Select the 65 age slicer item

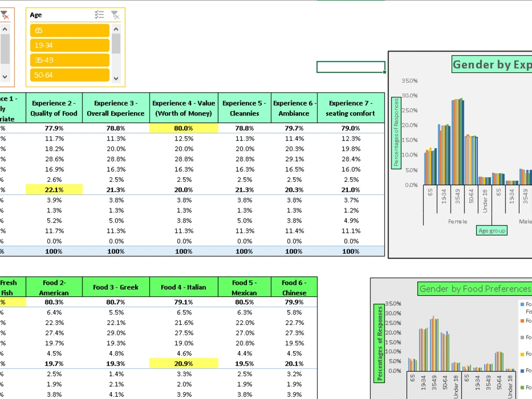70,30
